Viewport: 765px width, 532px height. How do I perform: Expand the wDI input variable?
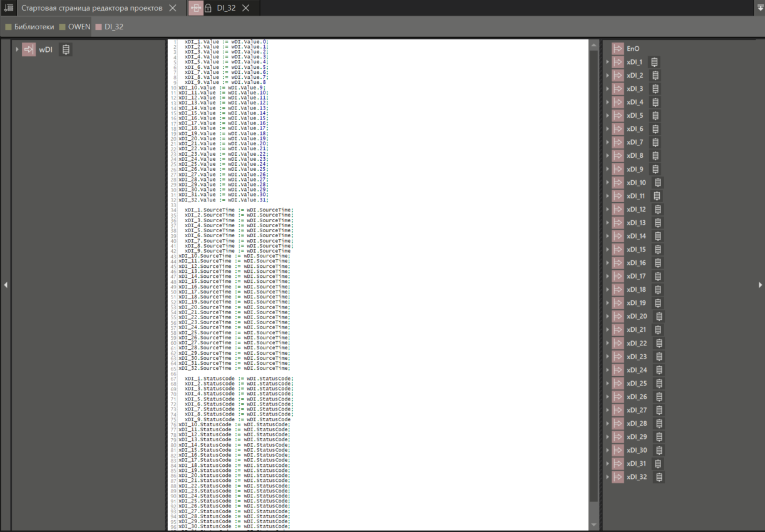coord(18,49)
